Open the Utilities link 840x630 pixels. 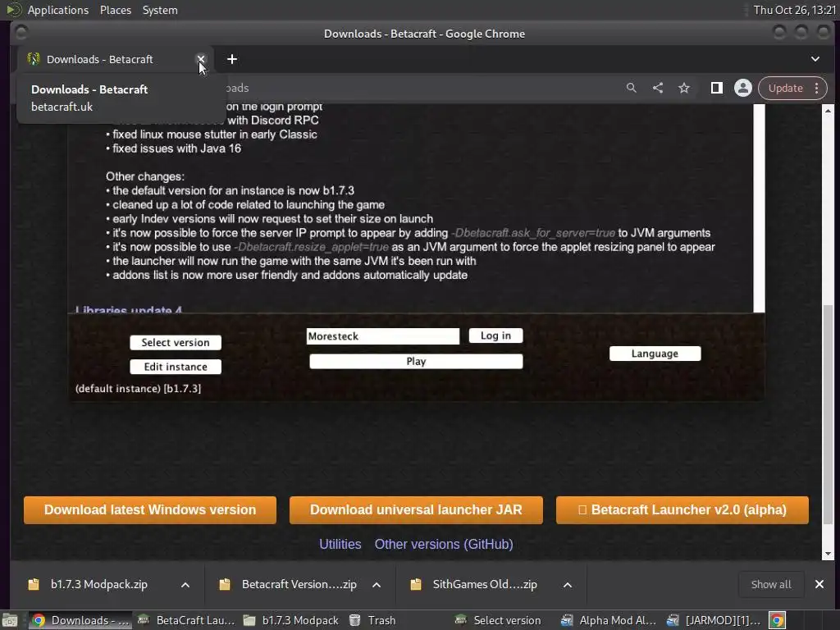(340, 545)
